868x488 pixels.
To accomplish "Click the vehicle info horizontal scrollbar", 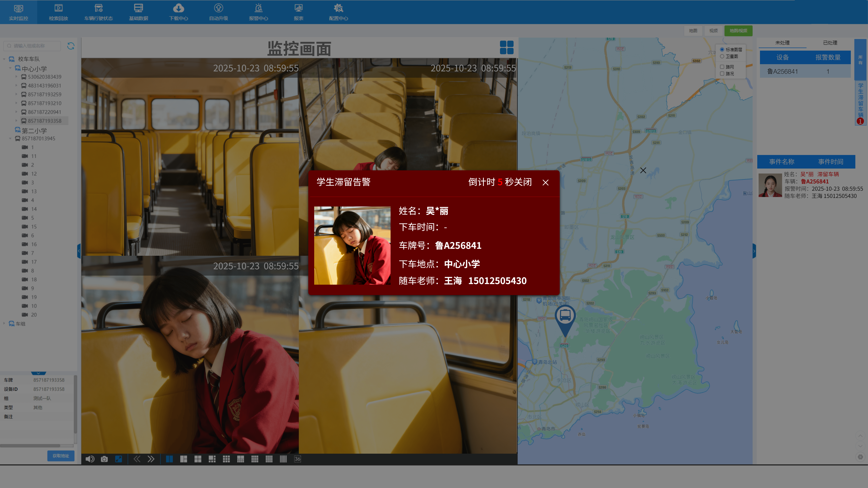I will coord(30,446).
